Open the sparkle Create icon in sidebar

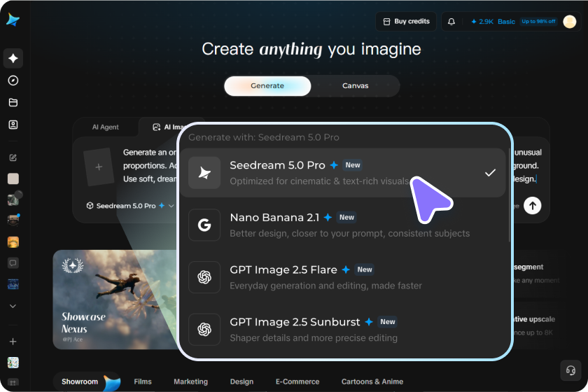click(x=13, y=58)
